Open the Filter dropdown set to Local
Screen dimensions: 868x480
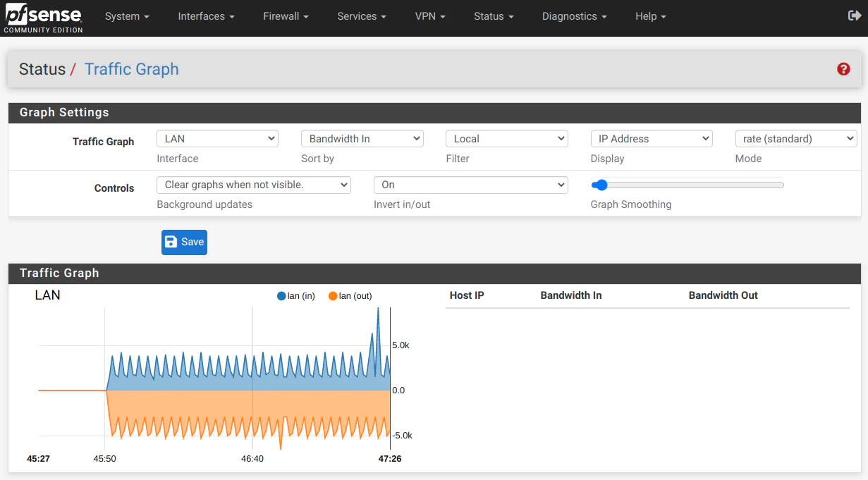pyautogui.click(x=506, y=139)
